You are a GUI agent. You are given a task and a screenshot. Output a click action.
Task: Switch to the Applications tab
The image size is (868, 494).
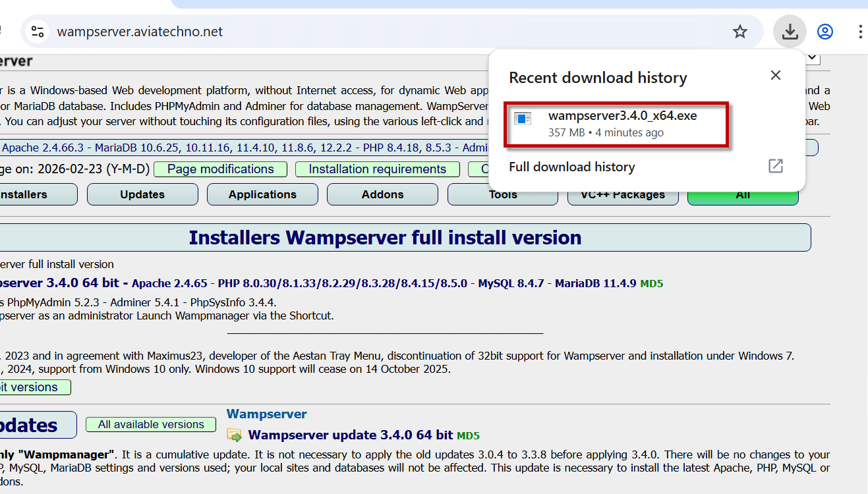point(262,194)
